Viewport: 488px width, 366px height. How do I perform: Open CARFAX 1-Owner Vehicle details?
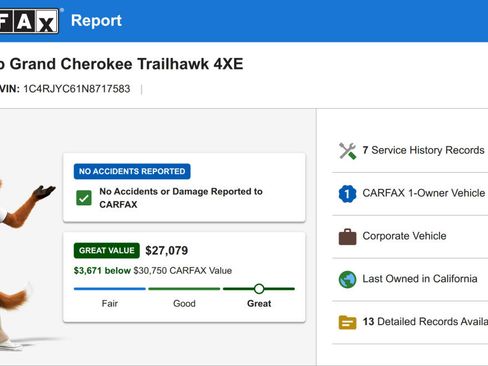[424, 193]
